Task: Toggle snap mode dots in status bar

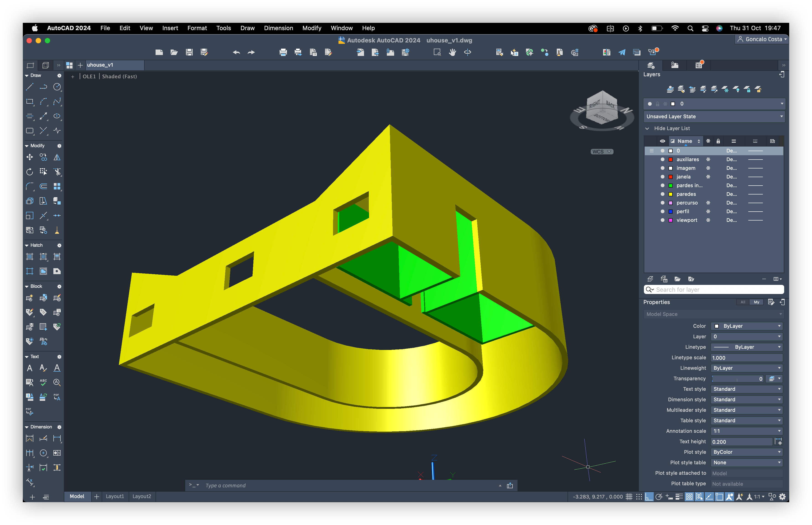Action: (639, 497)
